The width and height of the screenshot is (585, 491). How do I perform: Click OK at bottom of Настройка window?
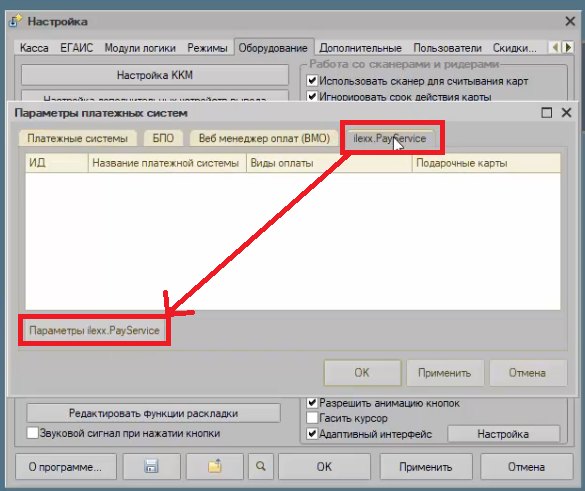tap(324, 466)
